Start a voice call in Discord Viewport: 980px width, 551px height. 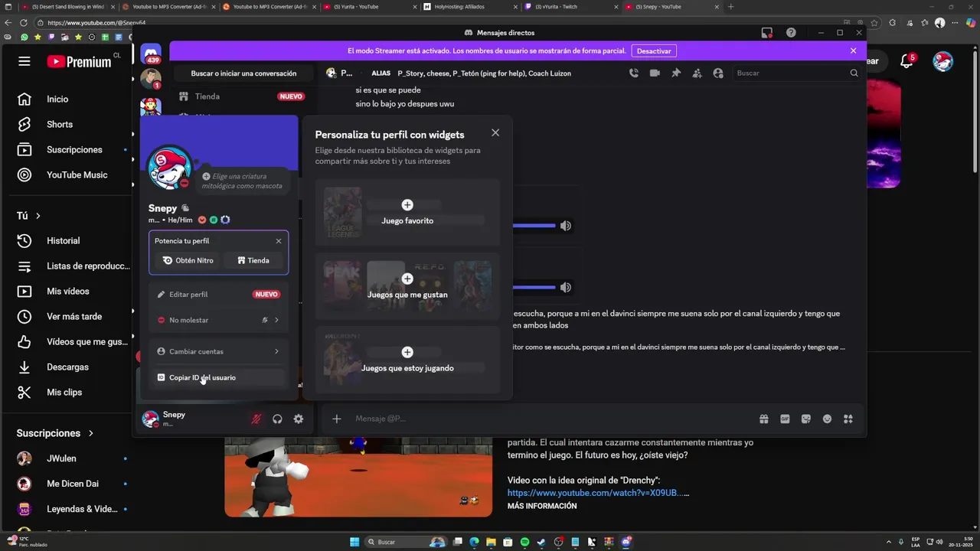pyautogui.click(x=634, y=73)
